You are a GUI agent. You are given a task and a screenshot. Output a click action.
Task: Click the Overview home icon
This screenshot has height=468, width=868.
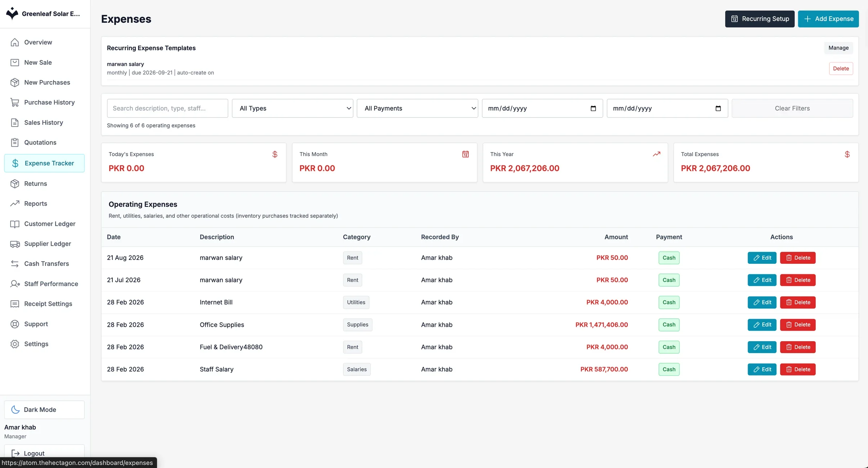[15, 42]
